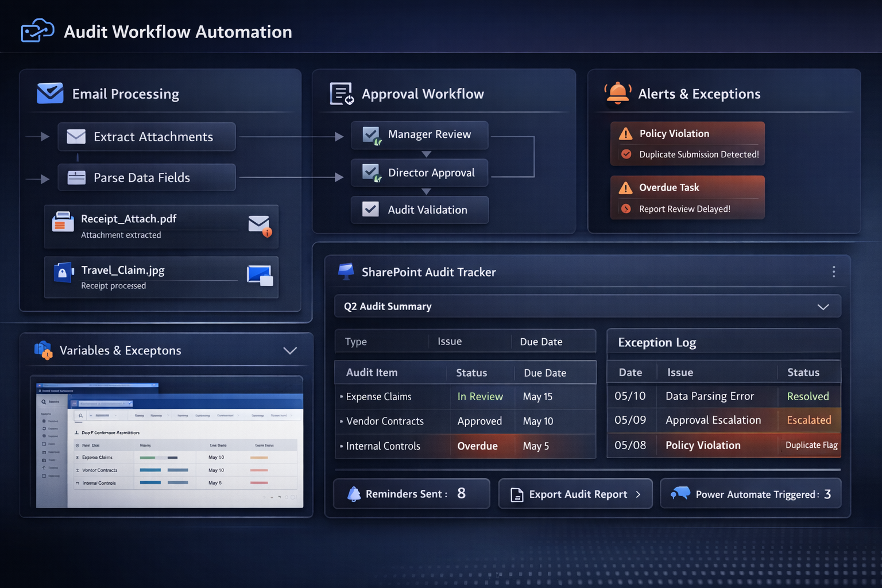Image resolution: width=882 pixels, height=588 pixels.
Task: Collapse the Variables & Exceptons panel chevron
Action: pyautogui.click(x=290, y=350)
